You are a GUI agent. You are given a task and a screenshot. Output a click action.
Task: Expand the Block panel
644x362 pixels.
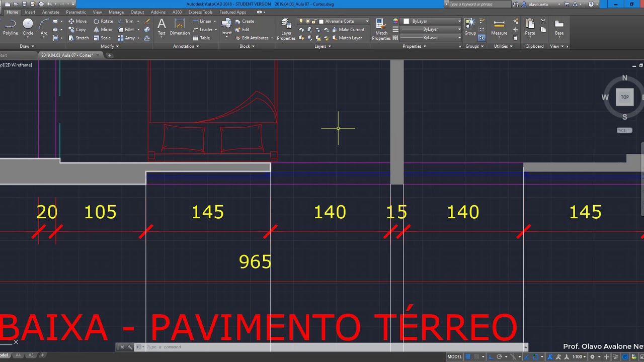pos(247,46)
